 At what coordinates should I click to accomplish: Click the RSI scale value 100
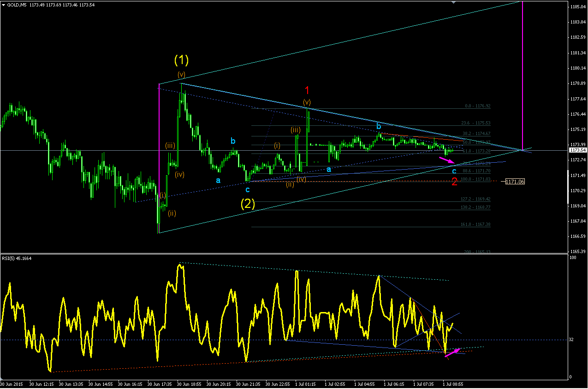[x=572, y=257]
